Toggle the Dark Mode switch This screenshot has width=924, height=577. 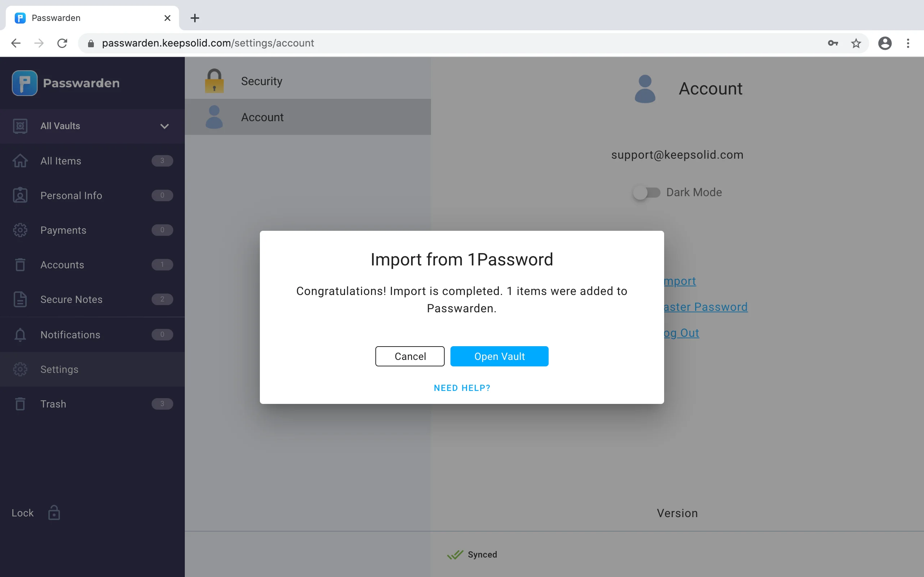click(646, 192)
